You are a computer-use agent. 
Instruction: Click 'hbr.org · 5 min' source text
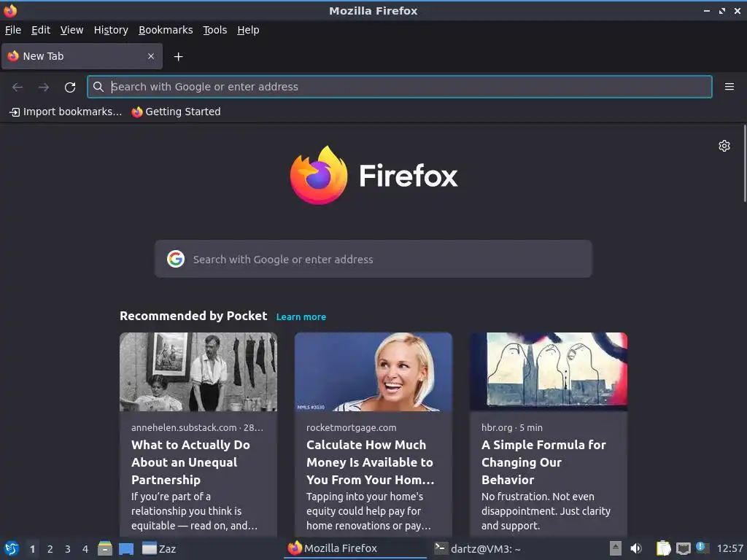(511, 427)
